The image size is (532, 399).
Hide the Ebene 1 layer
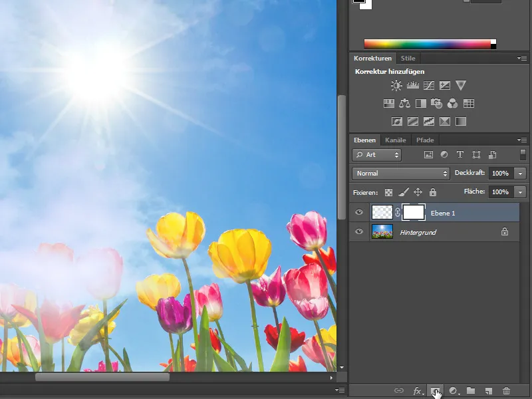[x=359, y=212]
